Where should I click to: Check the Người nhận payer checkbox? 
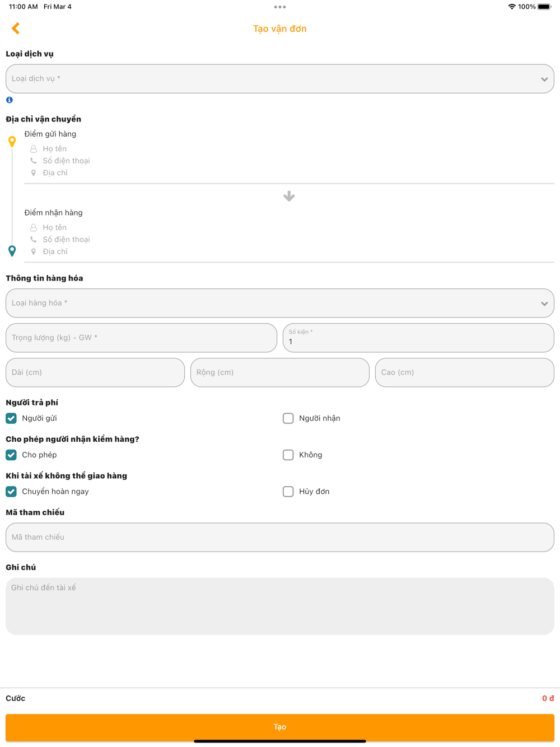click(x=288, y=418)
